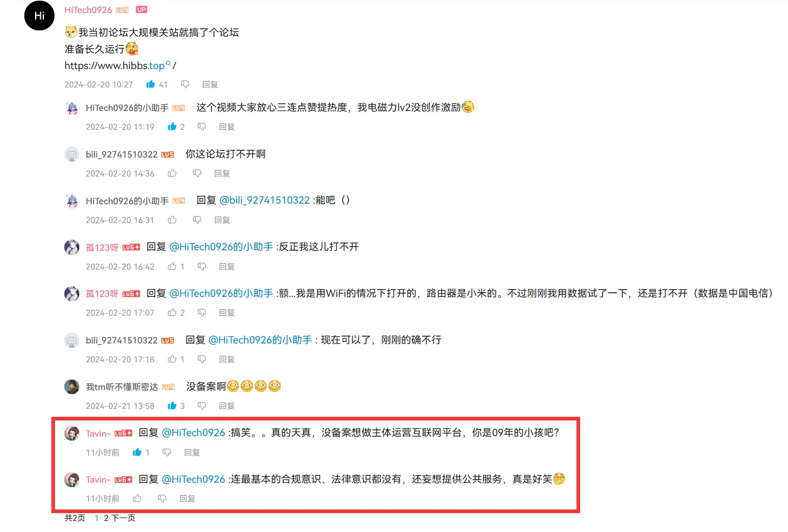
Task: Like the 没备案啊 comment with 3 likes
Action: point(172,406)
